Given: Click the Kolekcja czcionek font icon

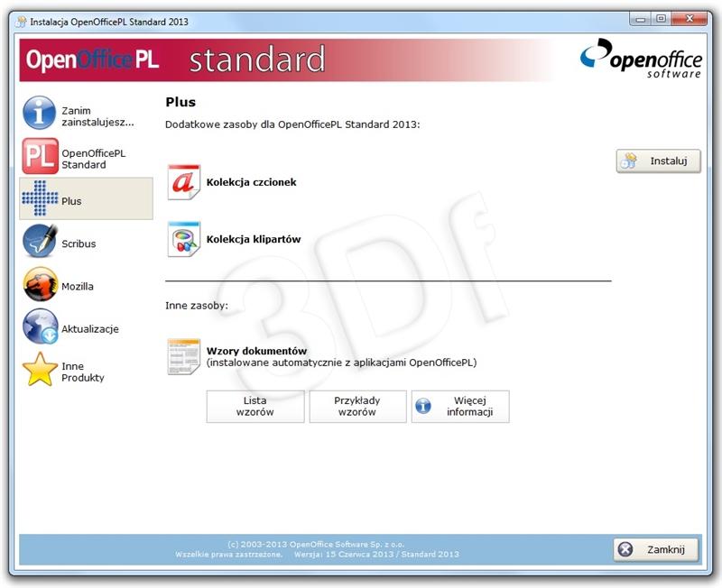Looking at the screenshot, I should pos(184,182).
